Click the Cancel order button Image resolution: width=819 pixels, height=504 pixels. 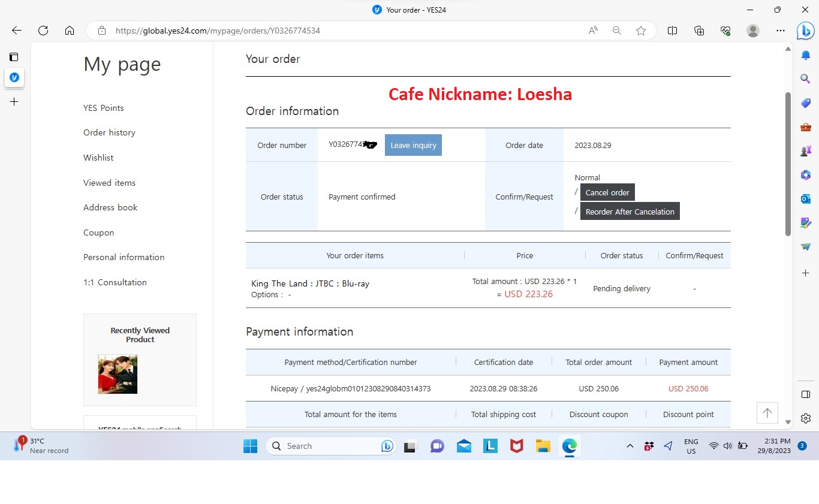pyautogui.click(x=607, y=192)
